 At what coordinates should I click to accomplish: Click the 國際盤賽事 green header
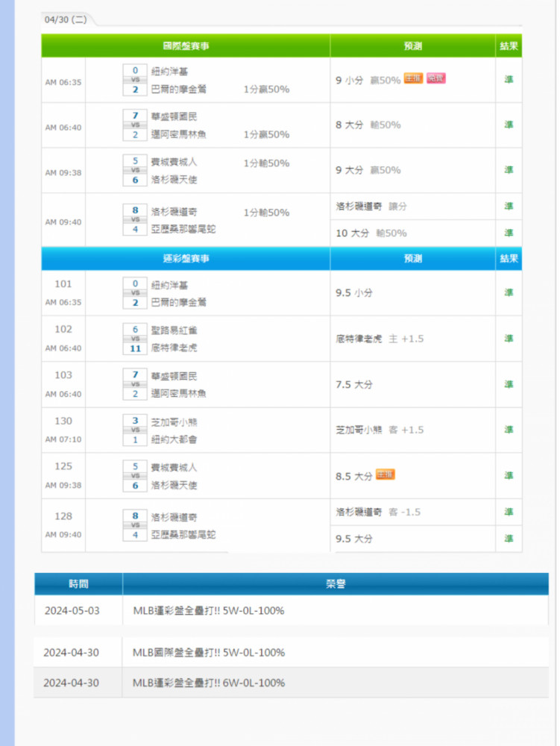(186, 46)
